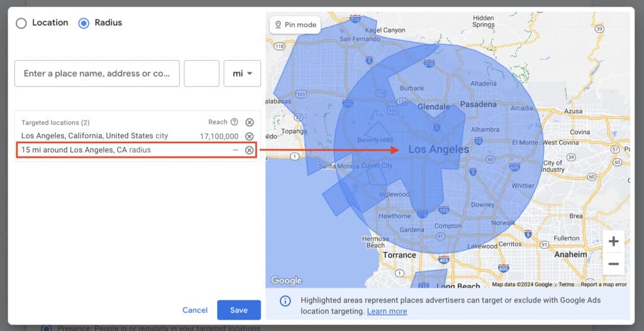644x331 pixels.
Task: Click the Targeted locations (2) header
Action: [55, 122]
